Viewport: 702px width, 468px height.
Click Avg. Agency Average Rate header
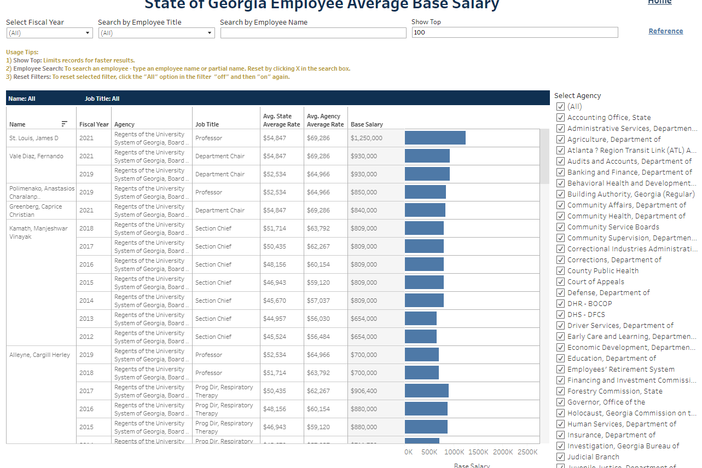pyautogui.click(x=325, y=120)
